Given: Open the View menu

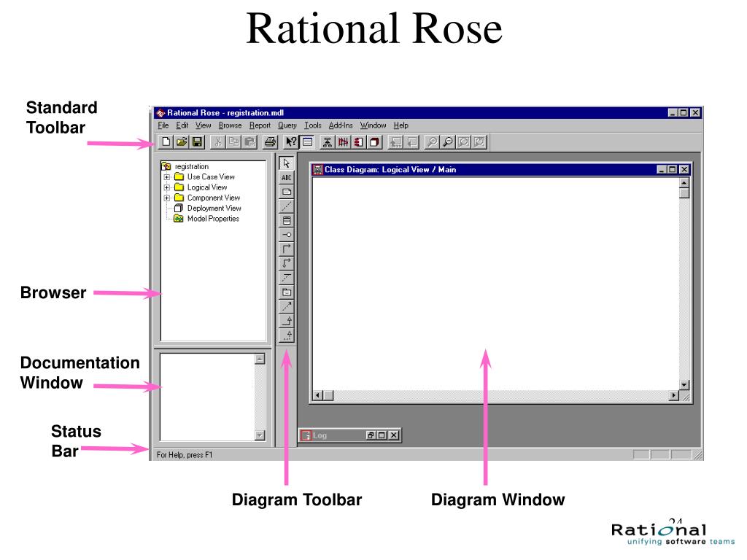Looking at the screenshot, I should [203, 125].
